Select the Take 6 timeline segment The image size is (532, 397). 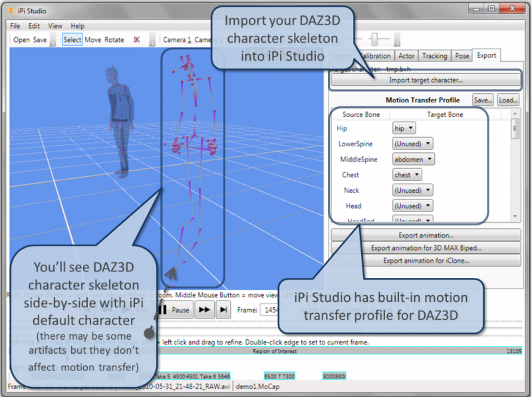208,376
